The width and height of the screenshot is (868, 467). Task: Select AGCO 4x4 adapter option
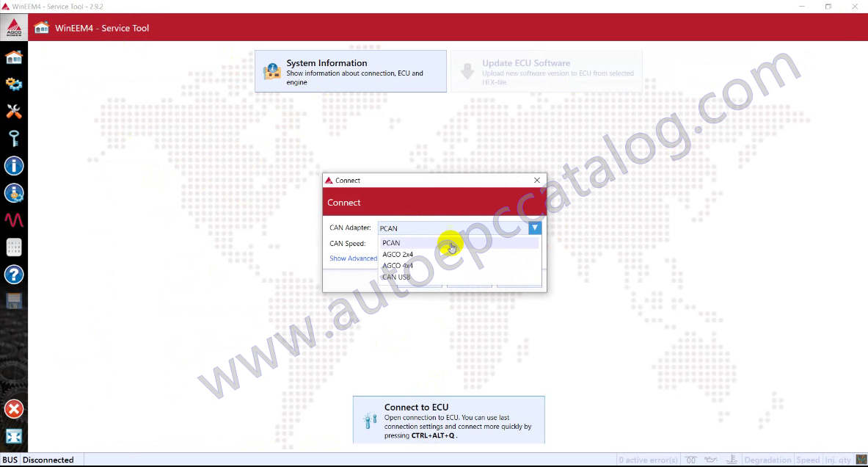pos(459,265)
